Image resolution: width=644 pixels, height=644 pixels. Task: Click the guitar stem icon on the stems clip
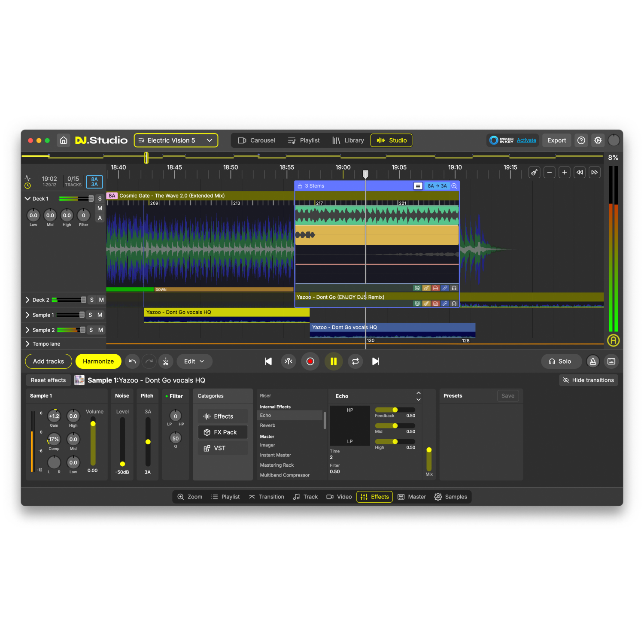426,288
